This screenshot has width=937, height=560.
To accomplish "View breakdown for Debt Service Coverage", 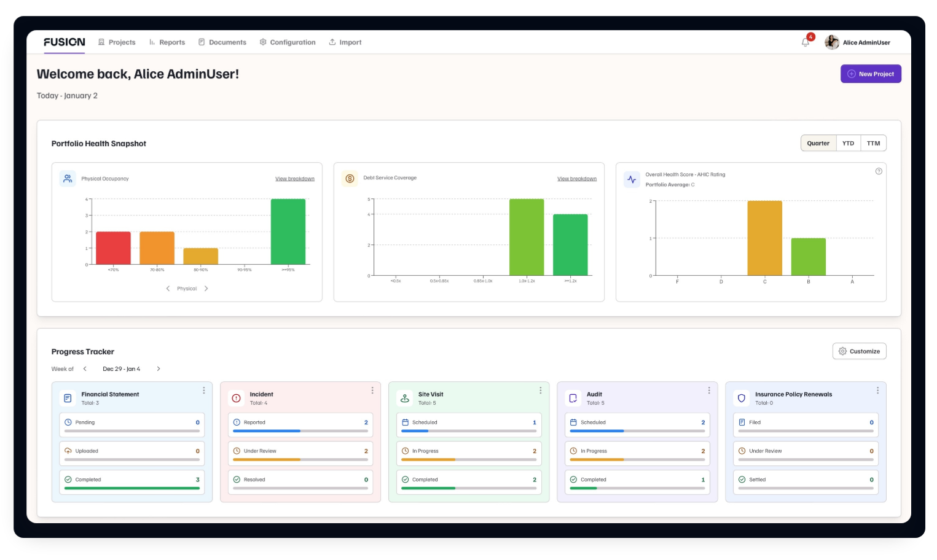I will 577,179.
